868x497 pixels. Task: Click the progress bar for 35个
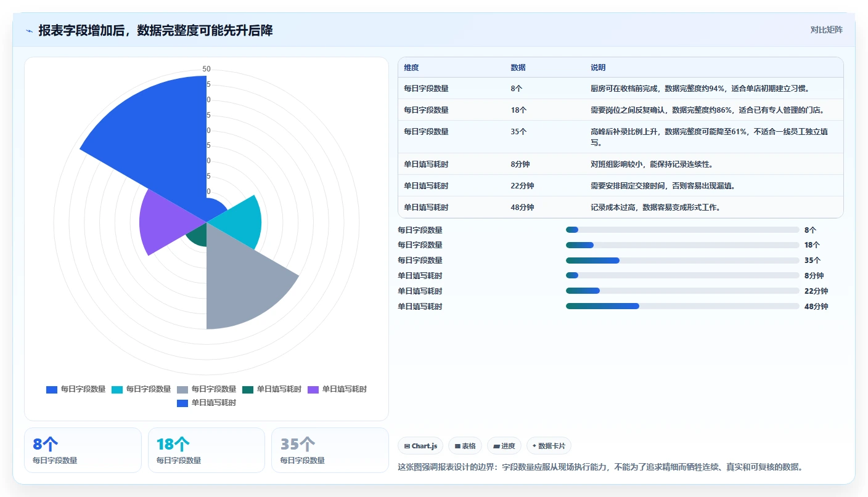[682, 261]
